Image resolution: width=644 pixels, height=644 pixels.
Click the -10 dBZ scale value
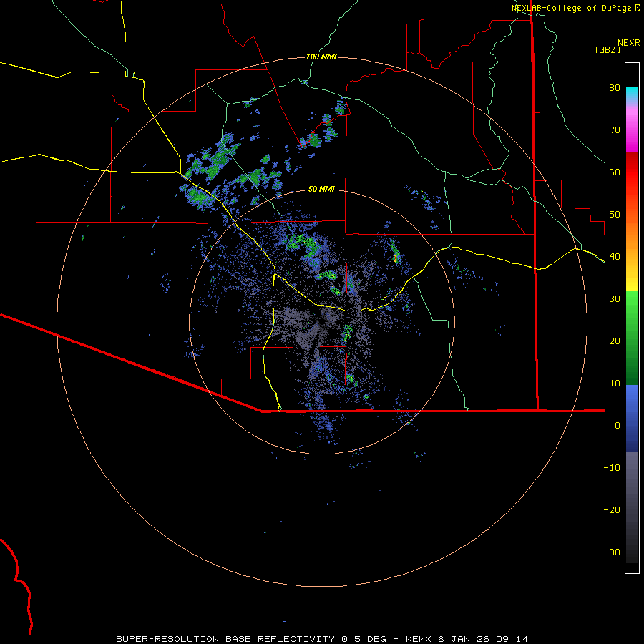pos(612,467)
